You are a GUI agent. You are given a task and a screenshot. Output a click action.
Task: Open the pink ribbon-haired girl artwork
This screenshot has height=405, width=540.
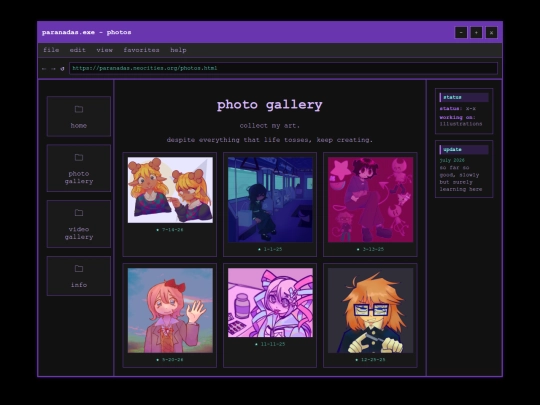point(270,303)
